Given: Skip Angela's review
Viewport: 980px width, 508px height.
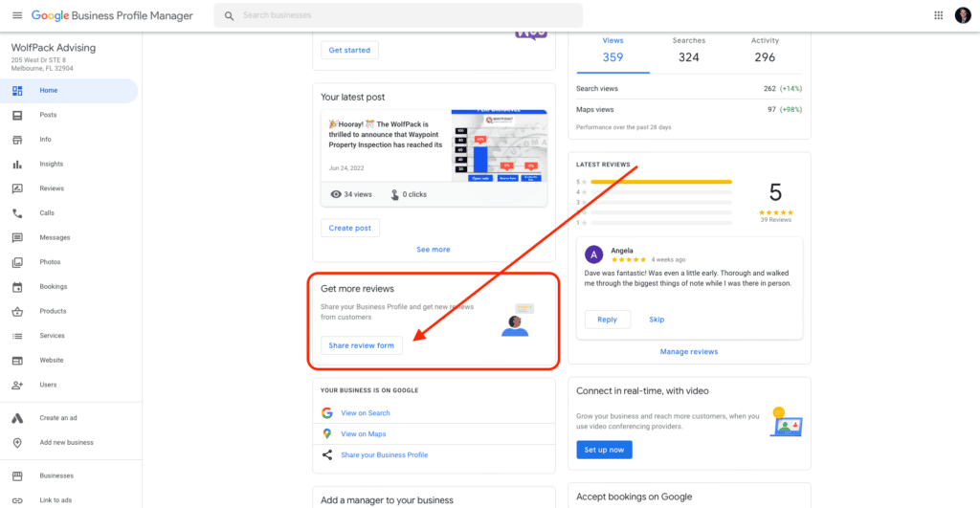Looking at the screenshot, I should click(x=657, y=320).
